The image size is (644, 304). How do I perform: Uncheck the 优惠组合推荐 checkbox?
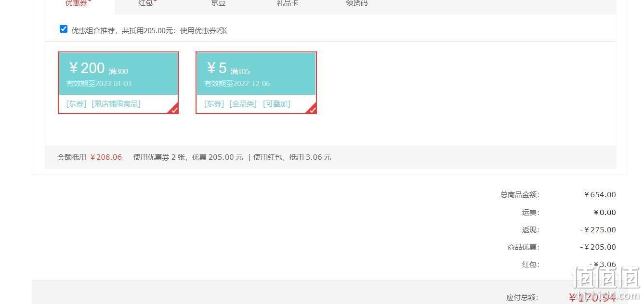click(x=64, y=29)
